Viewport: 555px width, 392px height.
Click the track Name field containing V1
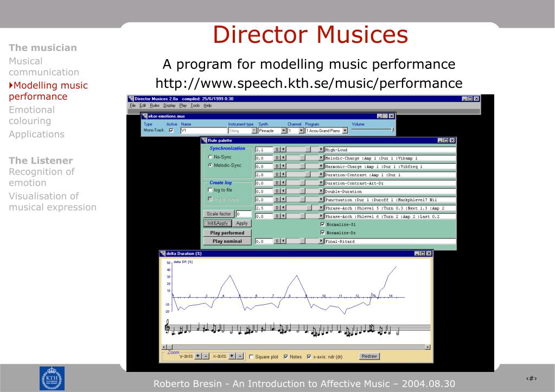203,131
